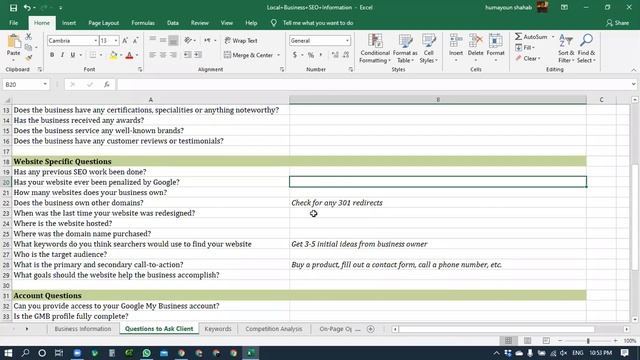Expand Merge & Center options arrow

click(278, 55)
